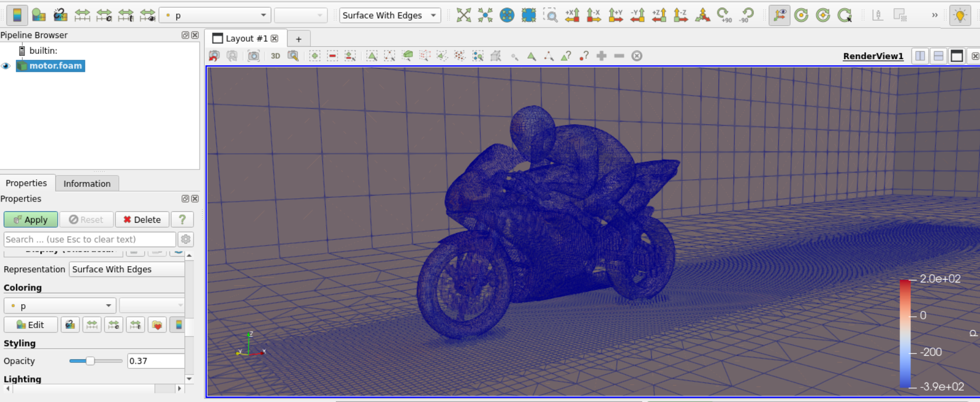Open Surface With Edges representation dropdown in toolbar

click(x=390, y=15)
